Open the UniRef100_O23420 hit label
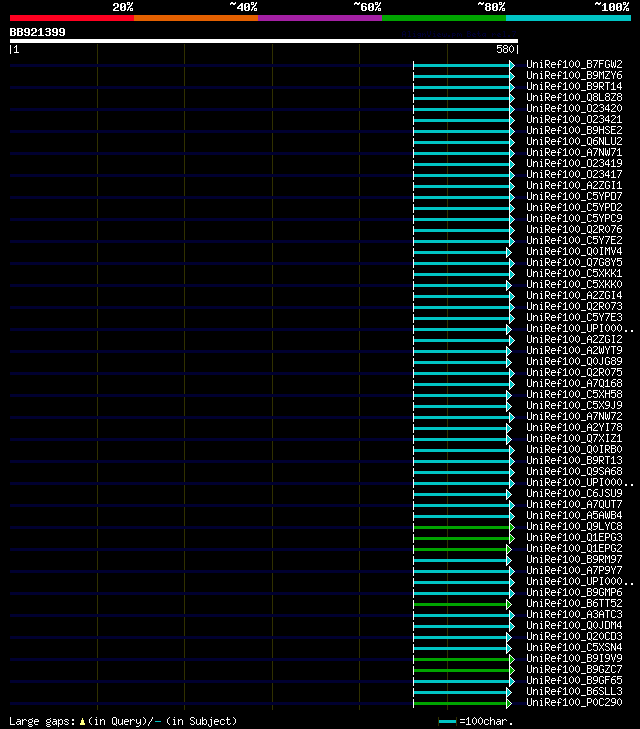 574,108
